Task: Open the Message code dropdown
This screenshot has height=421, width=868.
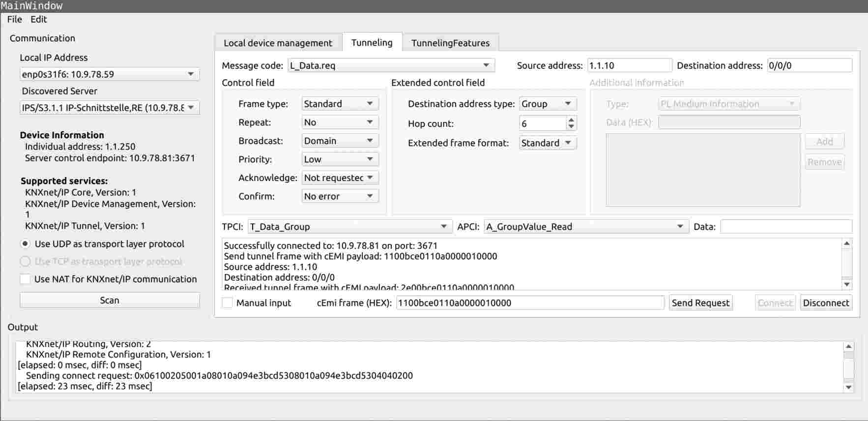Action: 391,65
